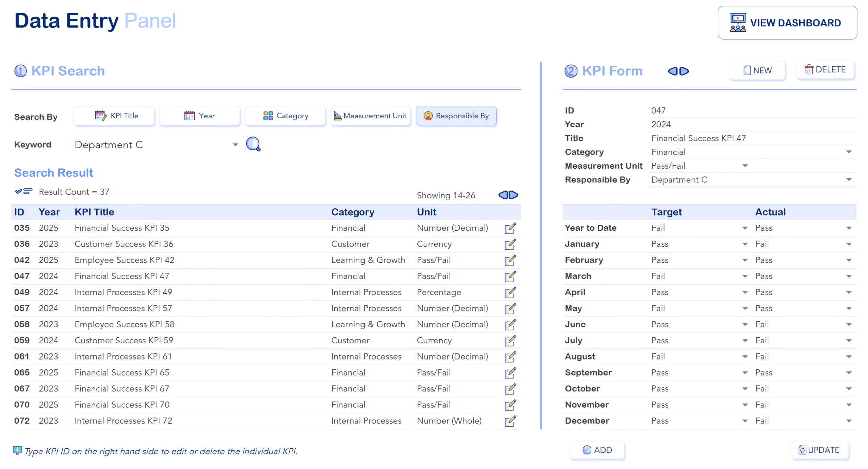Navigate to next KPI record in form

point(684,71)
